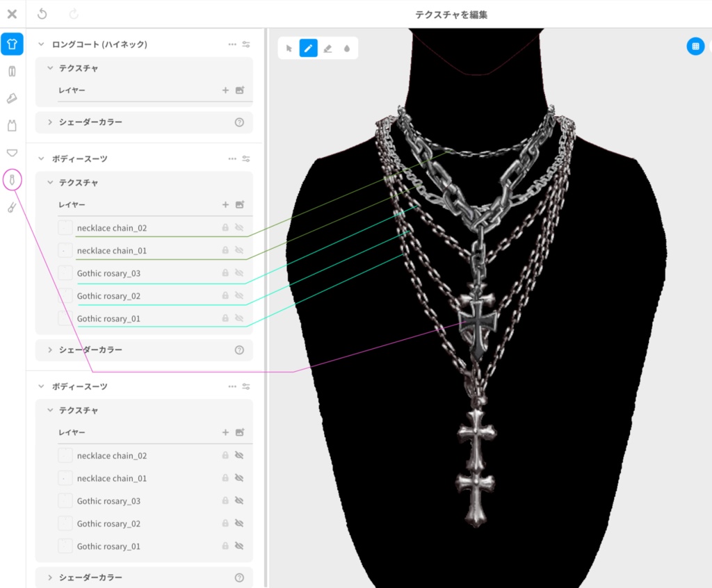Select the arrow cursor tool
This screenshot has width=712, height=588.
(x=289, y=49)
